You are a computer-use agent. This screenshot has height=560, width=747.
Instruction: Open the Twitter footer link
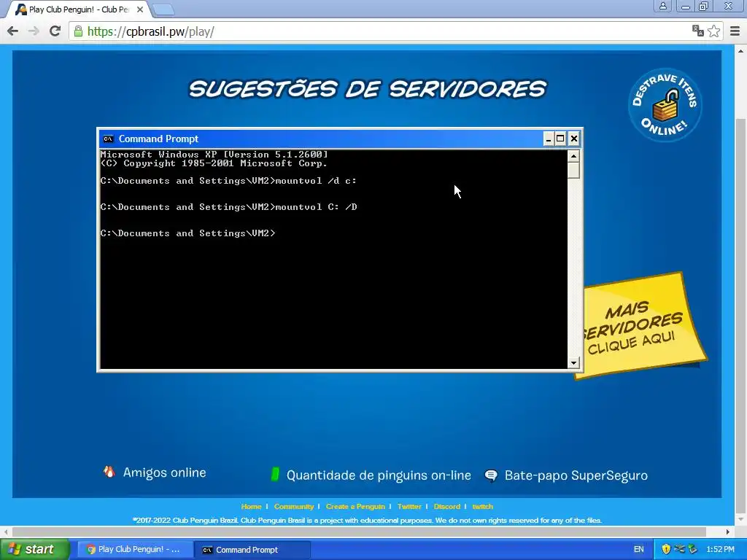409,506
